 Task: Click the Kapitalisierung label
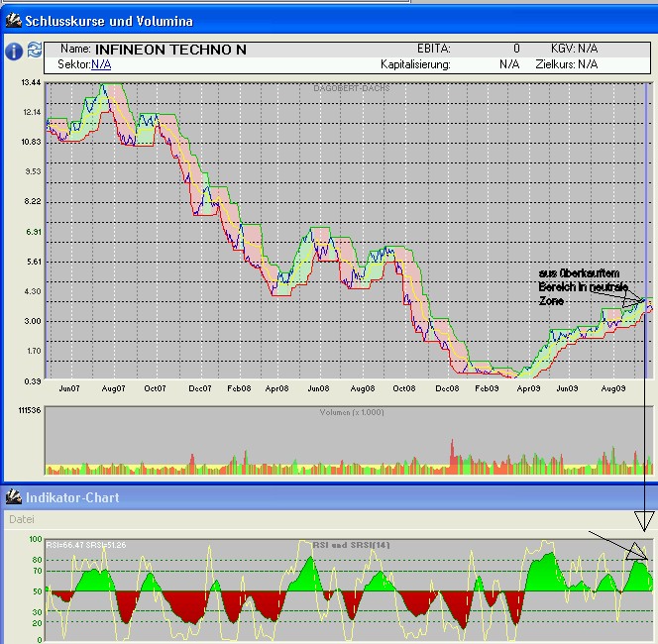coord(415,64)
